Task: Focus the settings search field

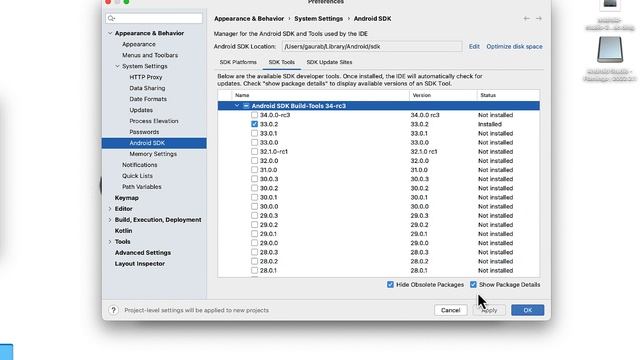Action: click(154, 18)
